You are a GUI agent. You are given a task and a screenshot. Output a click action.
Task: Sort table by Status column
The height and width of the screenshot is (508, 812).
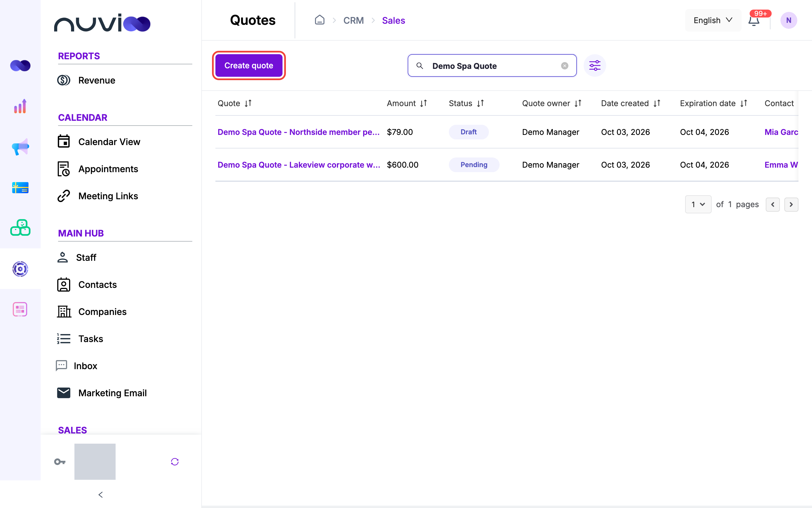tap(480, 103)
